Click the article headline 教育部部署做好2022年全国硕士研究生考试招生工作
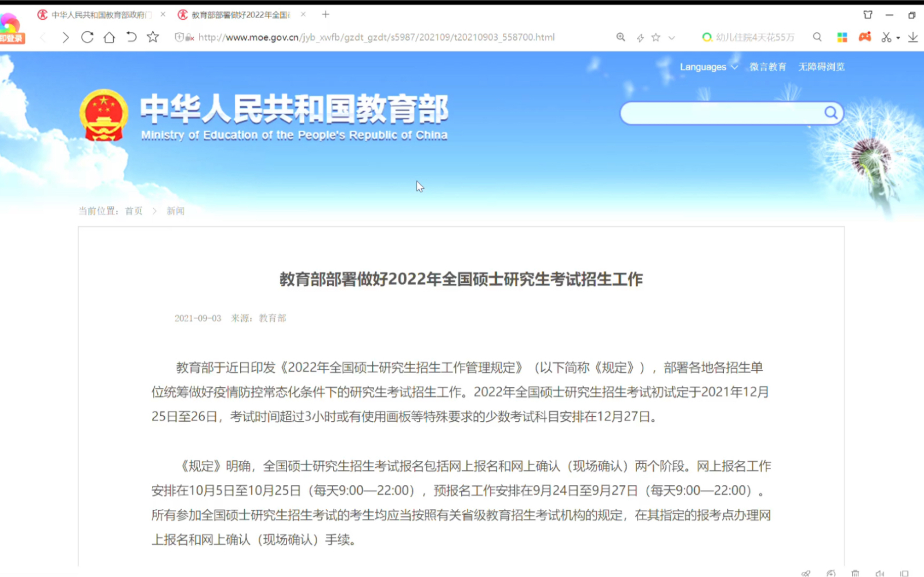The width and height of the screenshot is (924, 577). point(461,279)
